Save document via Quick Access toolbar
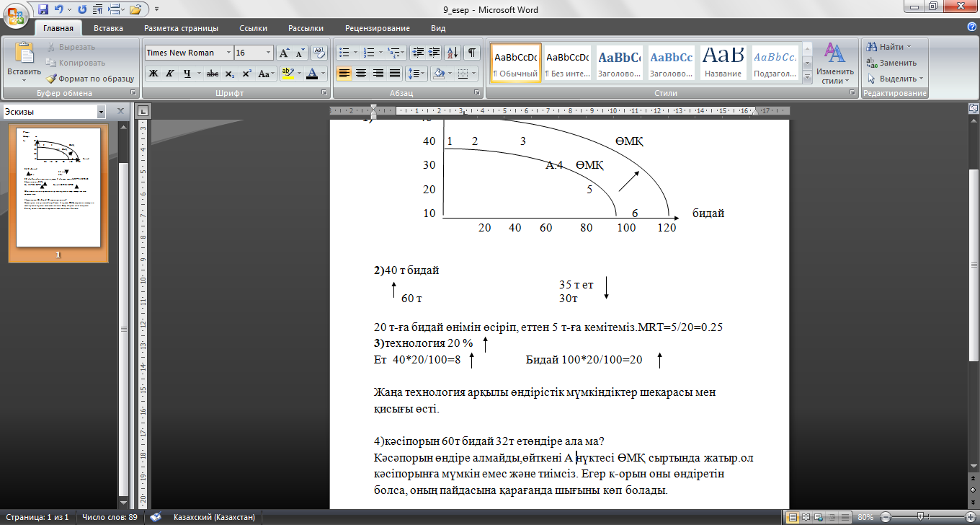This screenshot has height=525, width=980. tap(43, 10)
